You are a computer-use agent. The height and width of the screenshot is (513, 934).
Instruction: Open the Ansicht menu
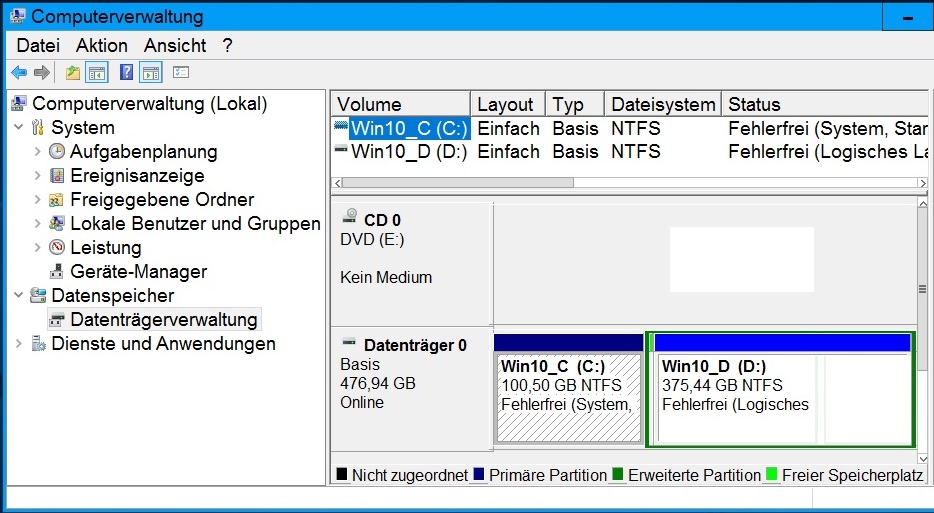pos(175,45)
